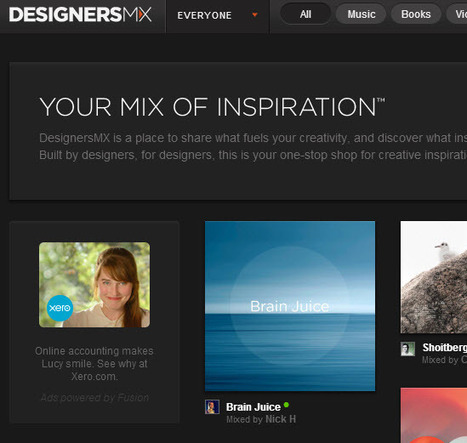Viewport: 467px width, 443px height.
Task: Click YOUR MIX OF INSPIRATION heading
Action: [212, 107]
